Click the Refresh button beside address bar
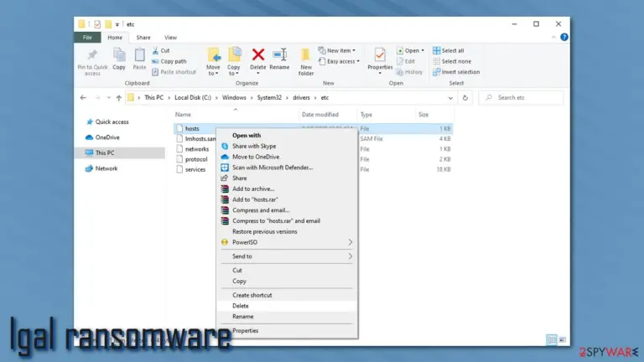The width and height of the screenshot is (644, 362). click(465, 98)
